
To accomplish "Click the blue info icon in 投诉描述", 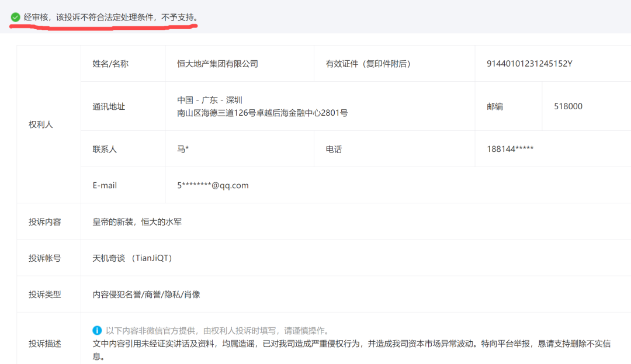I will point(97,330).
